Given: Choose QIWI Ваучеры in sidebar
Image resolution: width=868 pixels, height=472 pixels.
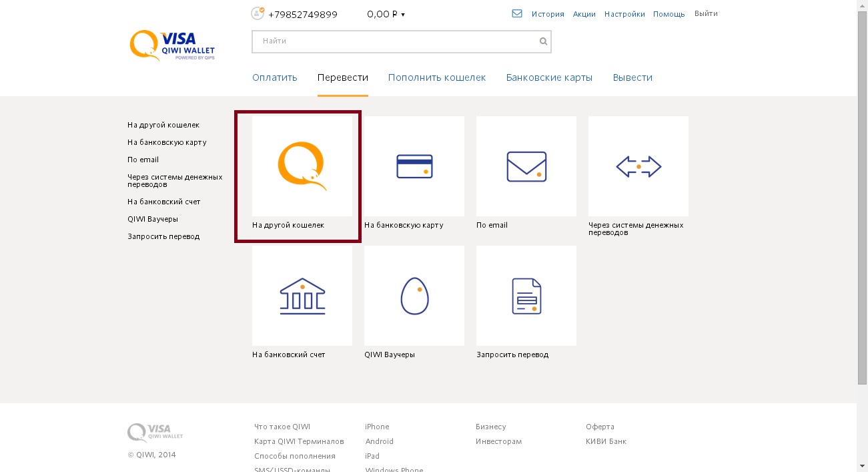Looking at the screenshot, I should point(153,219).
